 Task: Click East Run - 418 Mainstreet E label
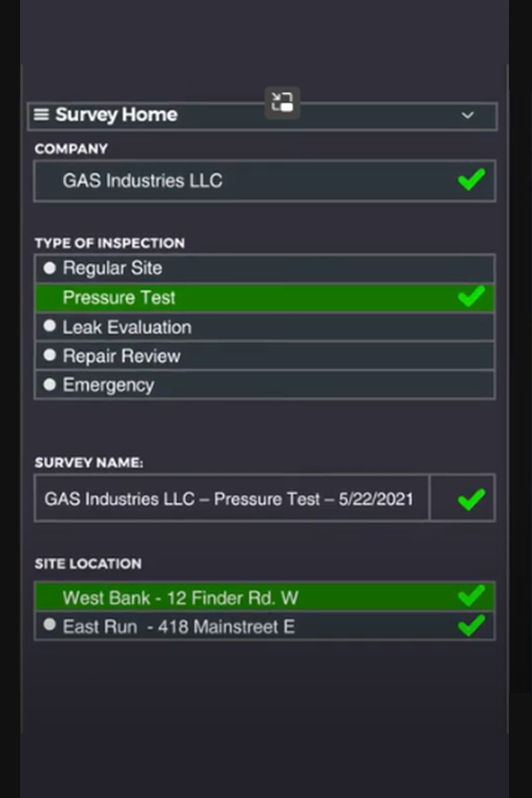tap(179, 627)
